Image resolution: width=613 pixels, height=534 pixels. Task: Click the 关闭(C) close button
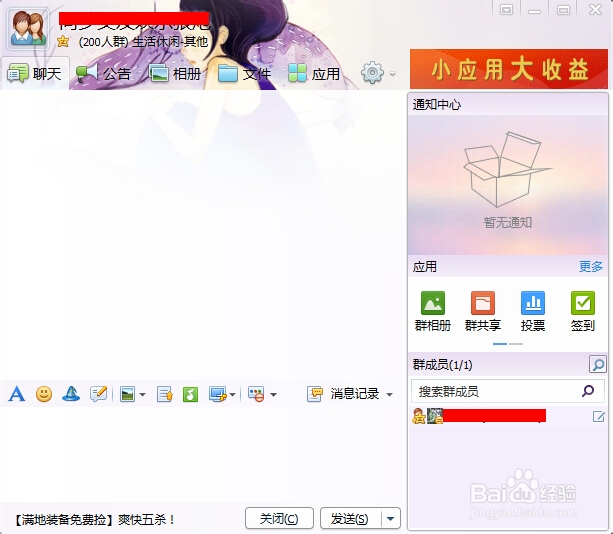click(279, 519)
